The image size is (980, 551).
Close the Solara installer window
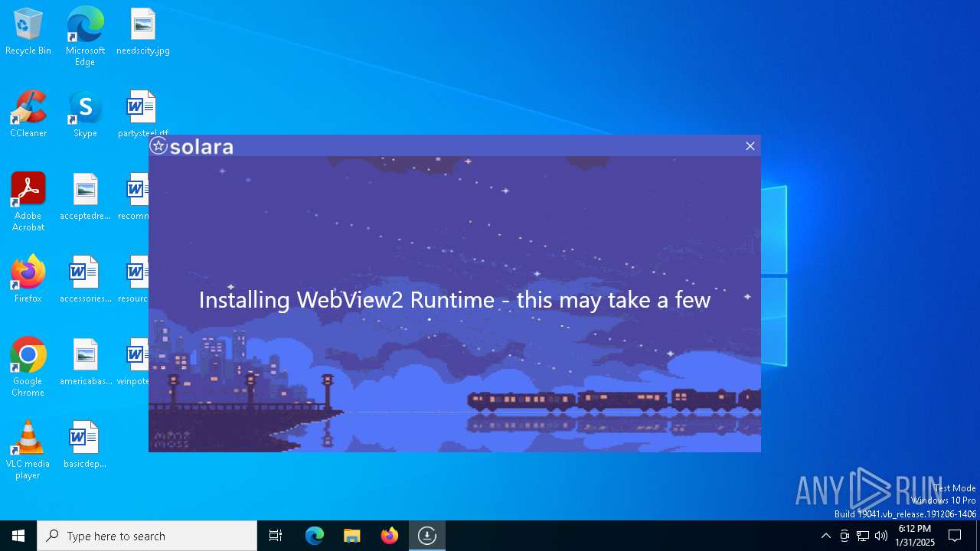pyautogui.click(x=750, y=146)
